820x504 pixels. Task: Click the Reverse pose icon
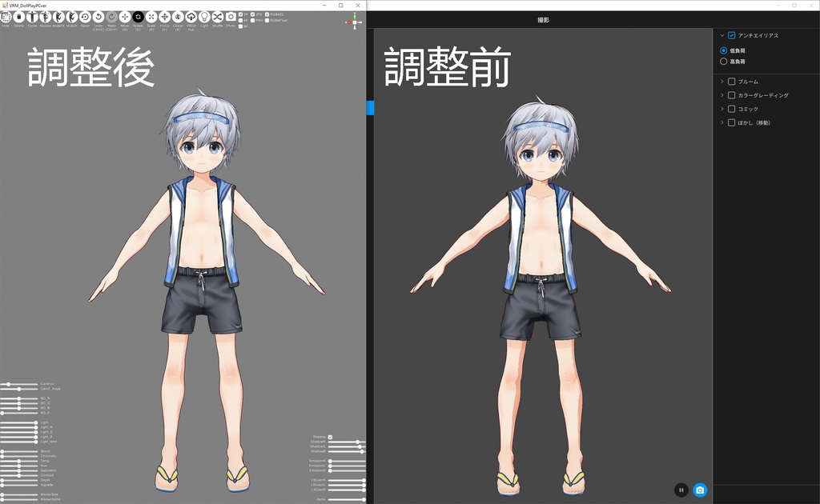click(46, 17)
